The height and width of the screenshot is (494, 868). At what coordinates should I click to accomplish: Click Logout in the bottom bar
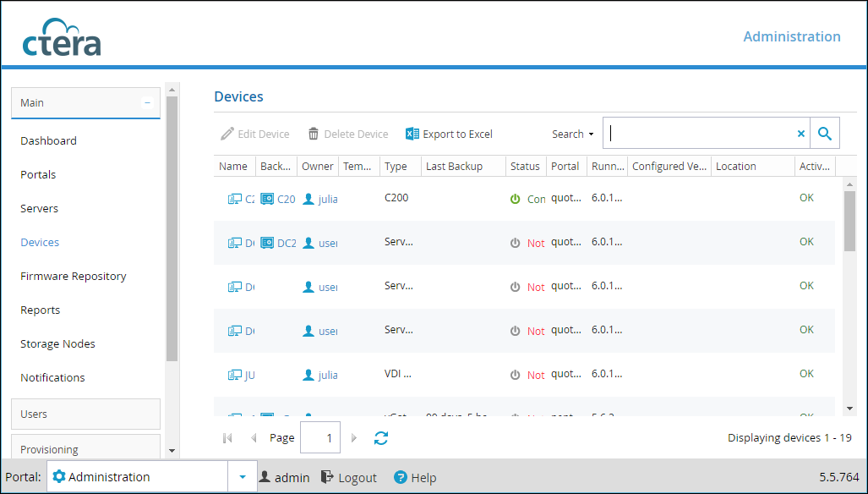pos(349,477)
